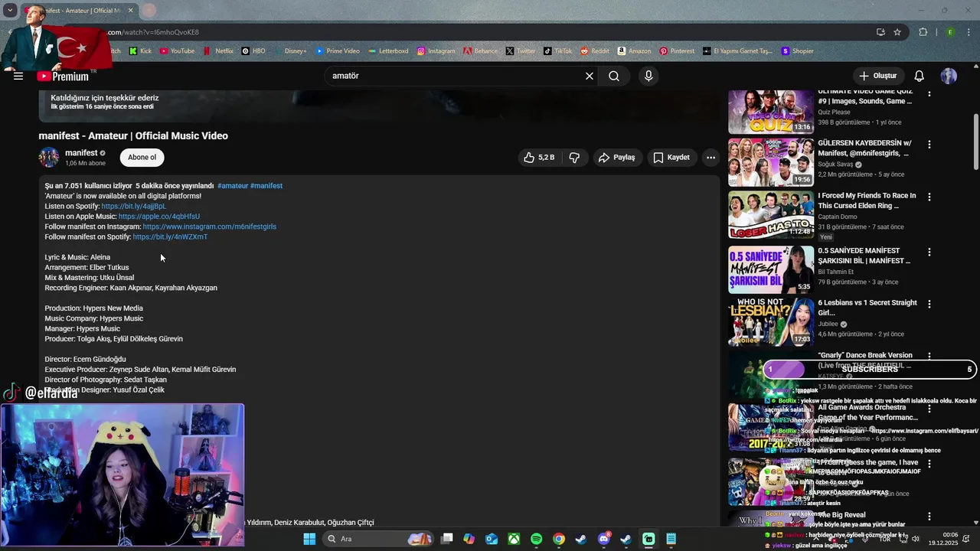Start voice search with microphone icon
The width and height of the screenshot is (980, 551).
648,76
